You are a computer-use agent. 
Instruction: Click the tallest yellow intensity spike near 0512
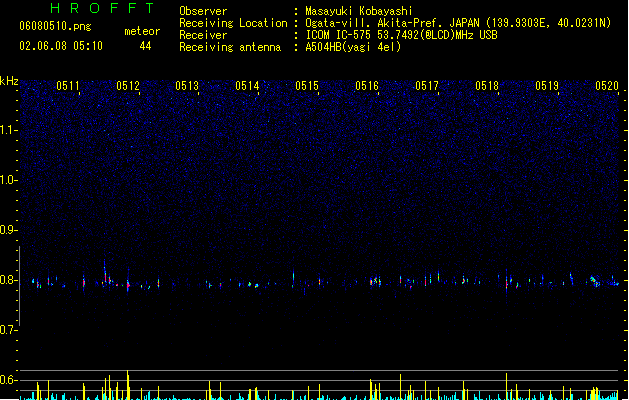(128, 385)
